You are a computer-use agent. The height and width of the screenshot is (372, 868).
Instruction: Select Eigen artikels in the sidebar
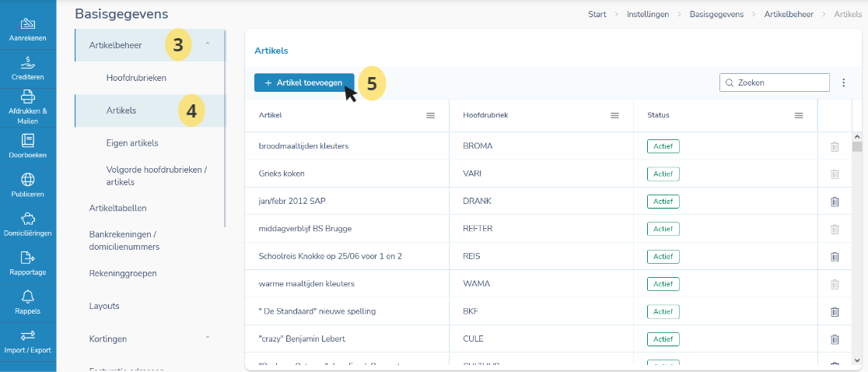tap(132, 143)
